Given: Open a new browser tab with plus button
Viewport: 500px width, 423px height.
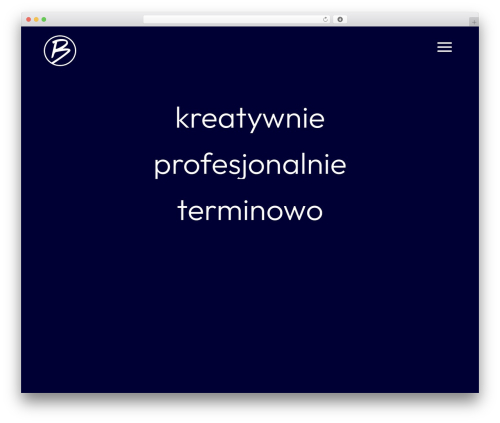Looking at the screenshot, I should pos(474,22).
